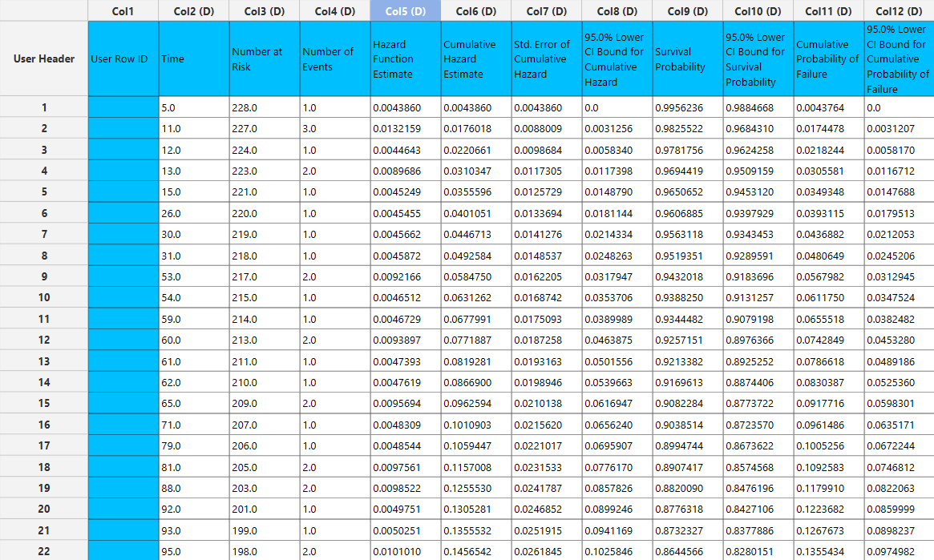The image size is (934, 560).
Task: Select row number 14 header
Action: [x=44, y=382]
